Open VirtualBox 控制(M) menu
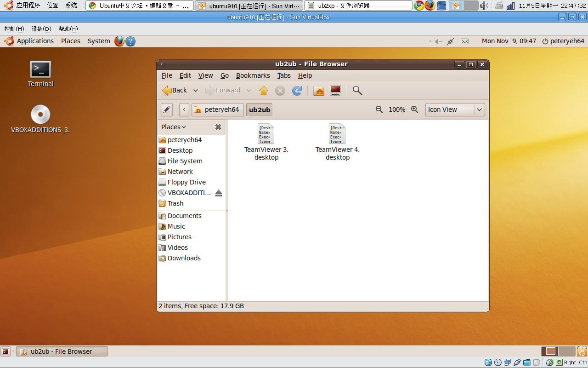 [x=14, y=29]
